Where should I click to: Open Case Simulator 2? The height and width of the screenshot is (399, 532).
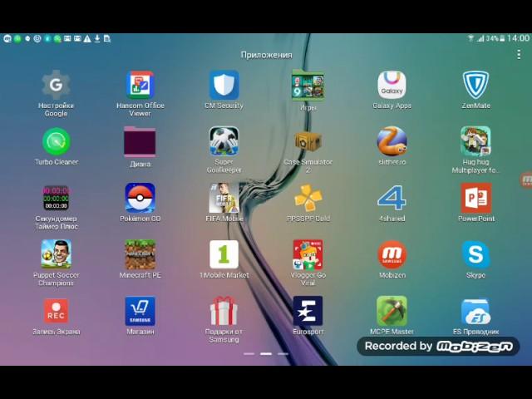308,141
